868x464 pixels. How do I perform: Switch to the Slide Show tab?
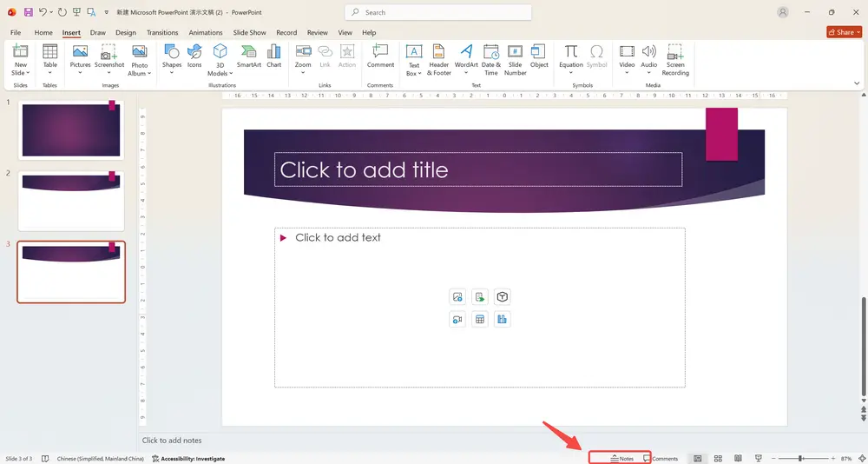point(249,33)
